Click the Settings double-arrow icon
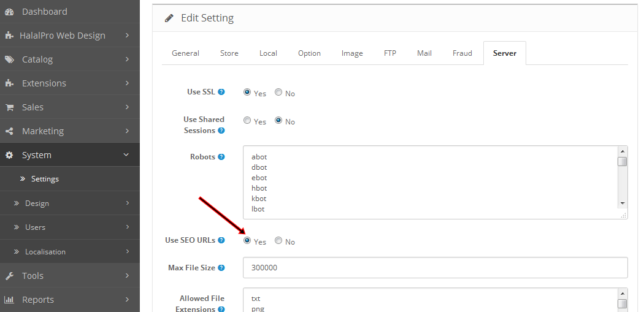 point(23,179)
